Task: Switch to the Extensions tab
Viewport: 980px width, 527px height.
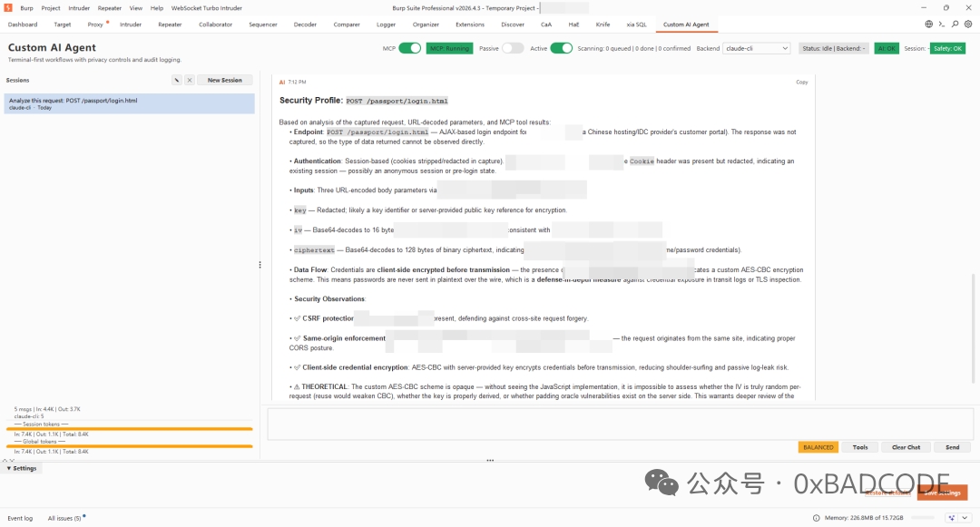Action: tap(470, 24)
